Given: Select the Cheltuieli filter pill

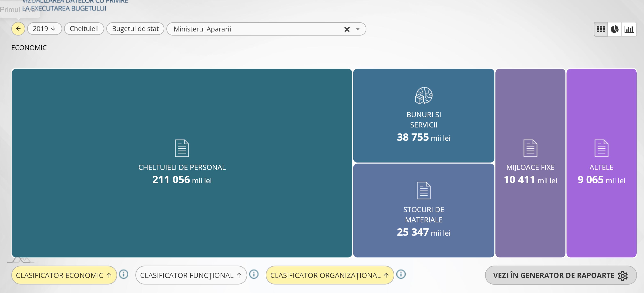Looking at the screenshot, I should (x=84, y=29).
